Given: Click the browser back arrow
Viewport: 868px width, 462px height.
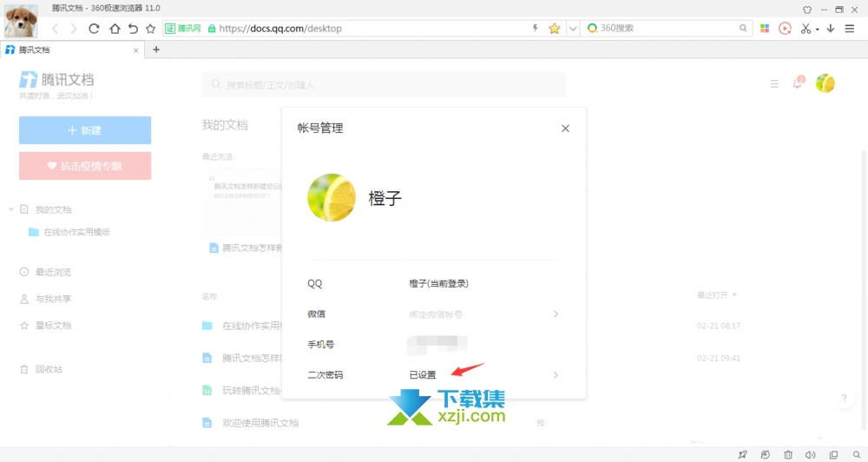Looking at the screenshot, I should [x=55, y=29].
